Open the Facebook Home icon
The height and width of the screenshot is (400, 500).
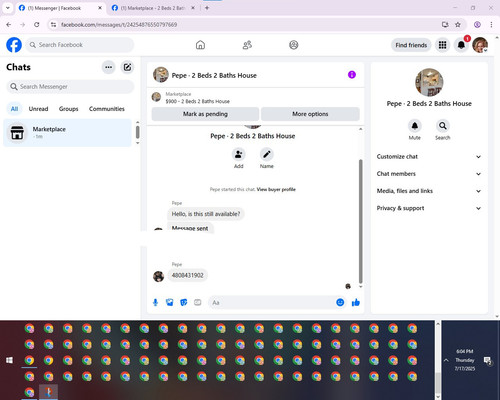tap(200, 45)
